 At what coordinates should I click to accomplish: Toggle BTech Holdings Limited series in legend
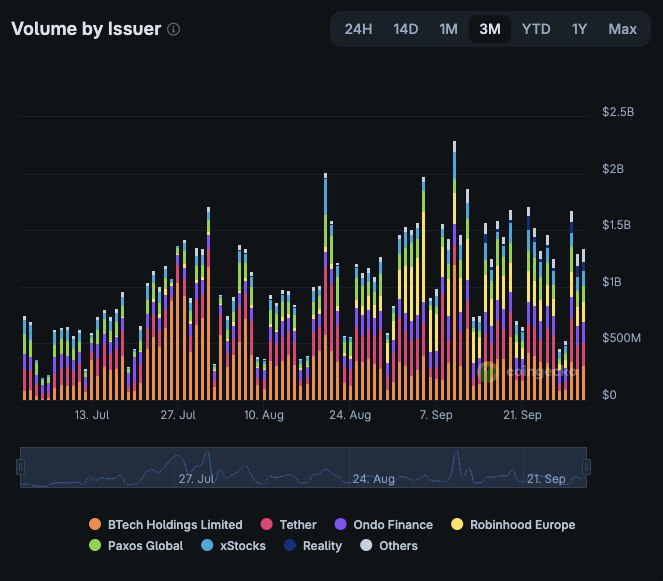(166, 525)
